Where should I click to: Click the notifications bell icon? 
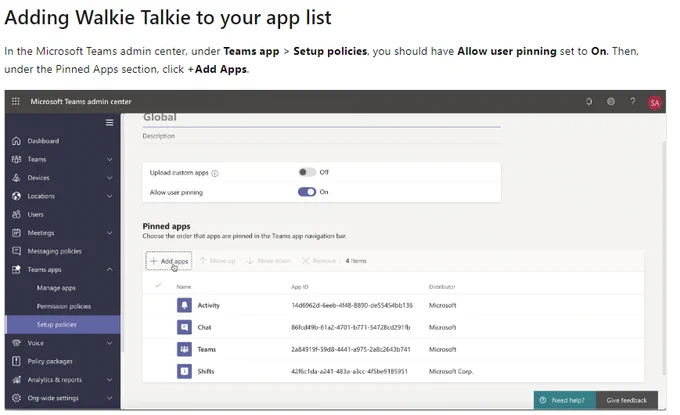(x=588, y=101)
